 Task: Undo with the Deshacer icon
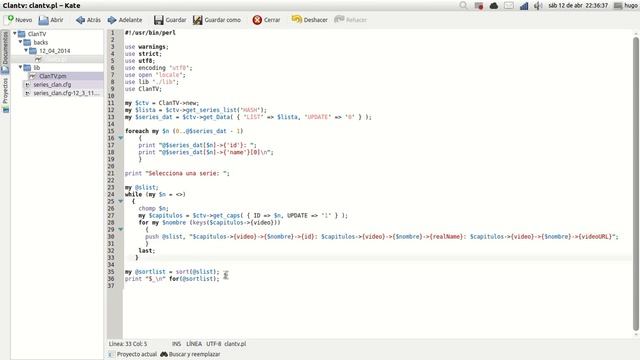296,20
